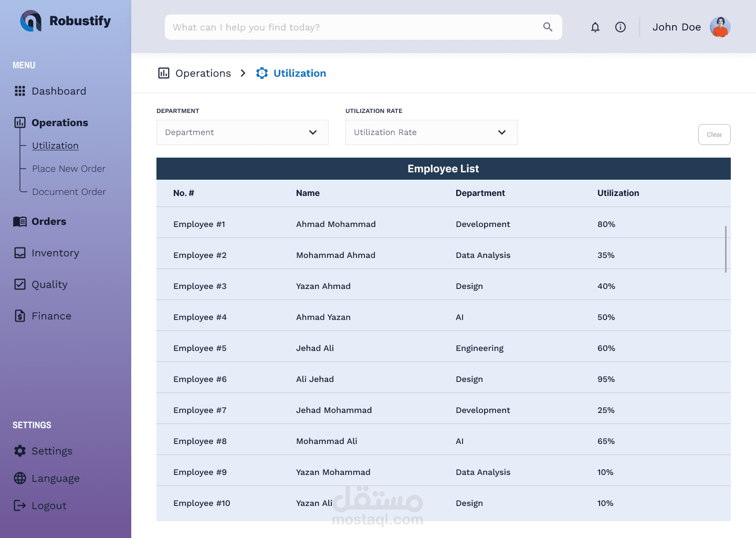Click the Quality checkmark icon
Screen dimensions: 756x538
pos(20,284)
